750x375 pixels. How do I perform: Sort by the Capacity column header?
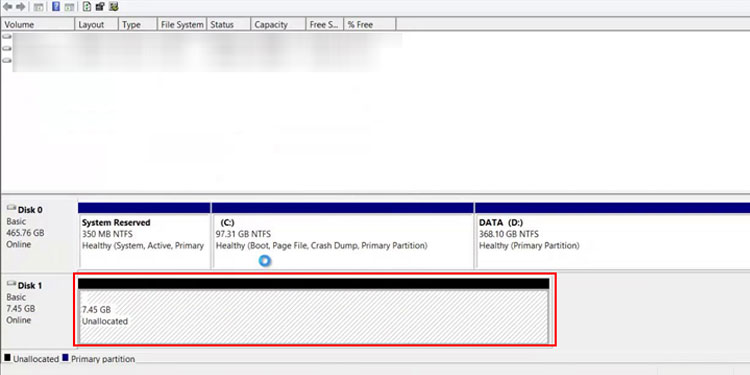(x=278, y=24)
